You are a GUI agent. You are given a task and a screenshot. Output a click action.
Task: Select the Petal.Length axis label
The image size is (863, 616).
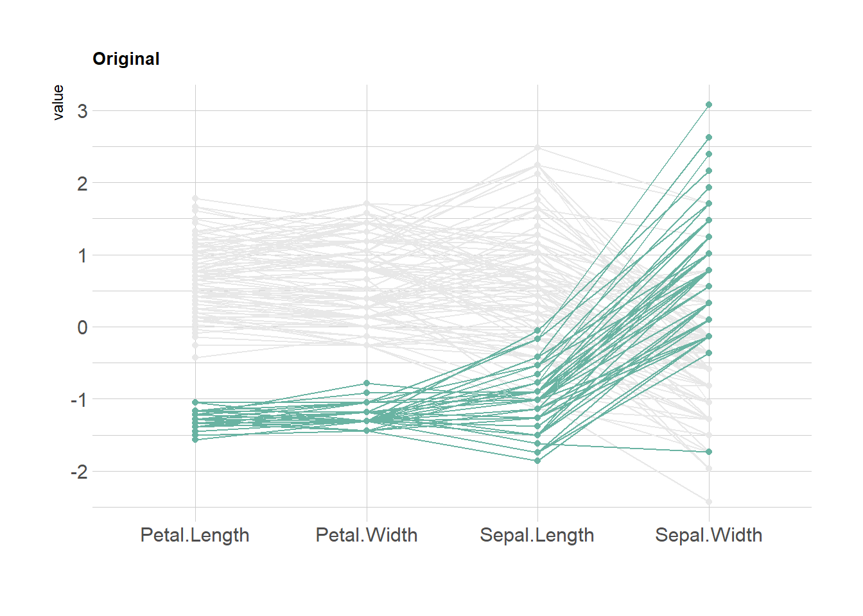click(195, 535)
